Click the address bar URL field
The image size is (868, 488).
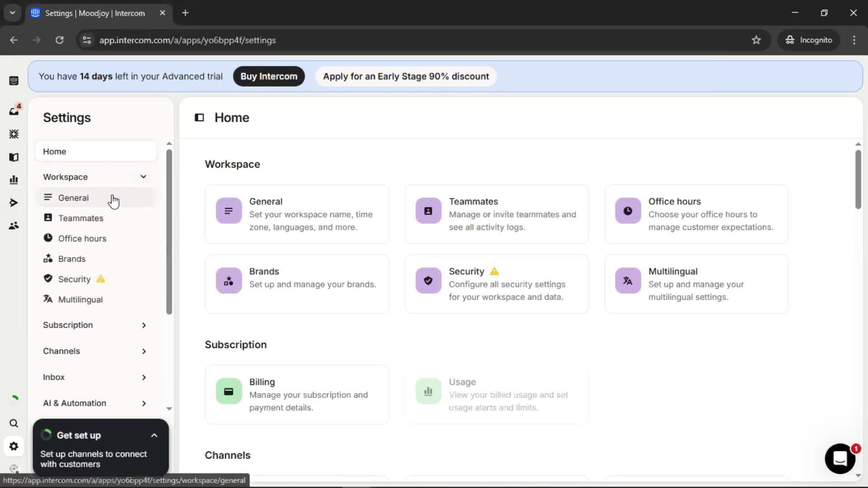pyautogui.click(x=420, y=40)
